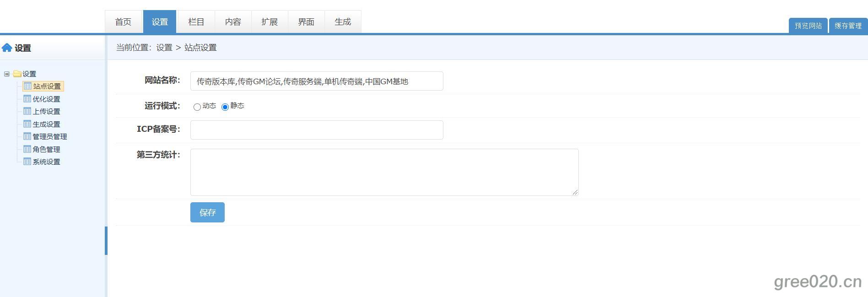Select the 动态 run mode radio button
The height and width of the screenshot is (297, 868).
(197, 107)
